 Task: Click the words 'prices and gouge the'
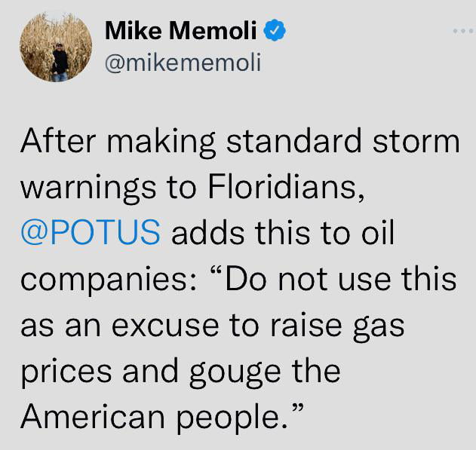[x=180, y=372]
